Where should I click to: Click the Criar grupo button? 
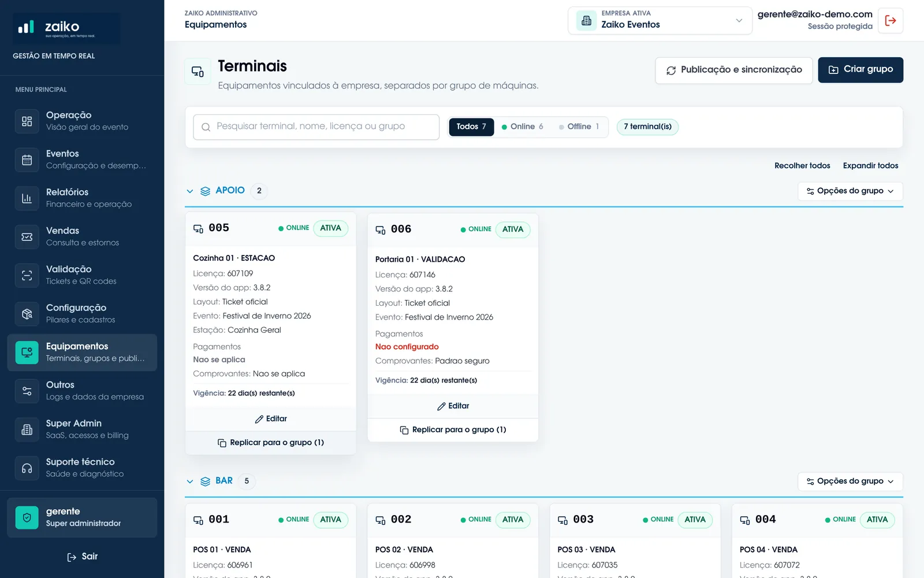pyautogui.click(x=860, y=70)
